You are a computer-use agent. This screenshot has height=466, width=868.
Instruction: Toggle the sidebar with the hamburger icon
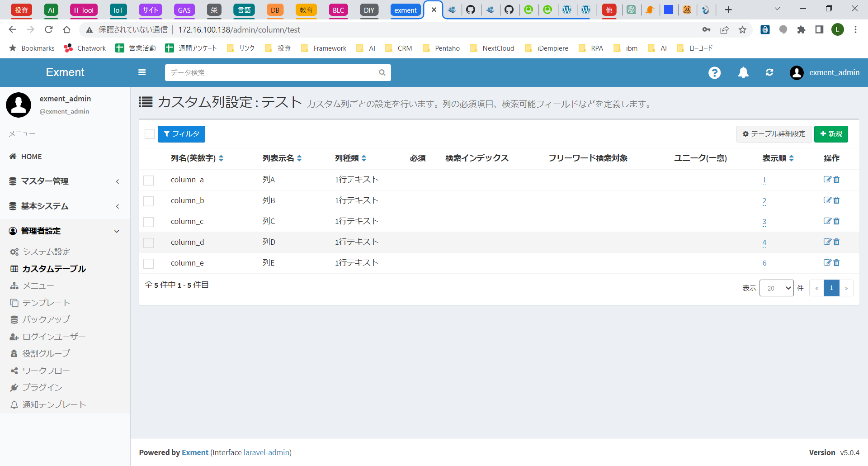[142, 72]
